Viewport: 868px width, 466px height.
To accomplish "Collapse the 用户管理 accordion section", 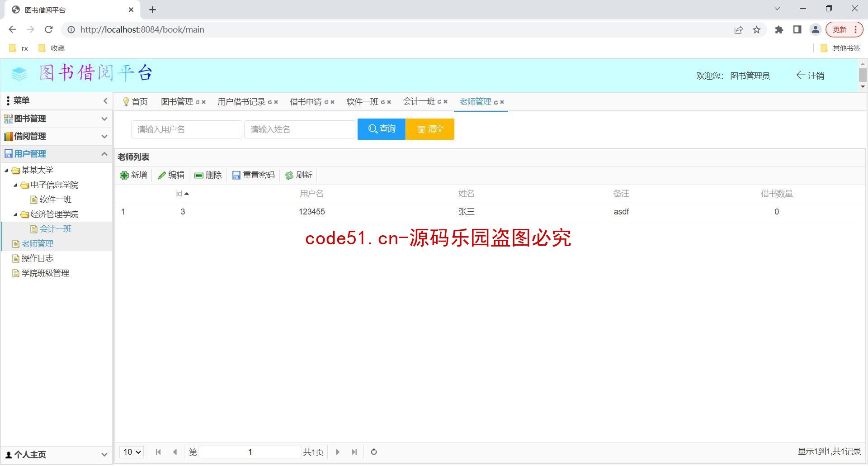I will [x=56, y=154].
